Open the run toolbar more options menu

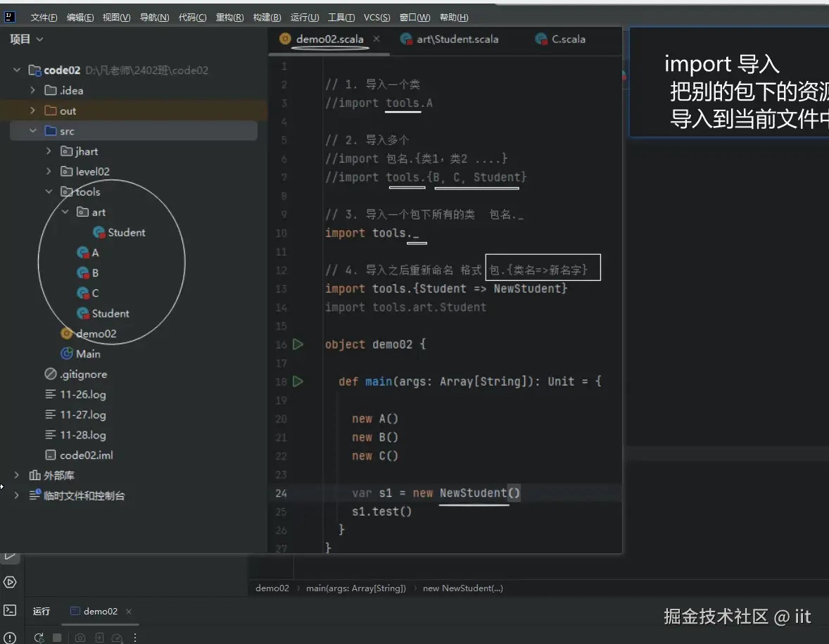(135, 638)
